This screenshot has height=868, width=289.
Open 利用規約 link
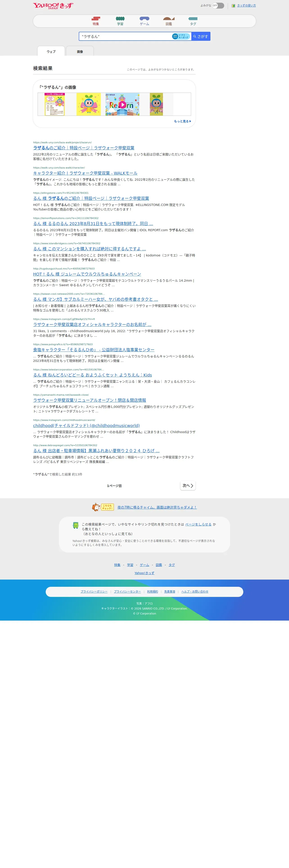(152, 592)
